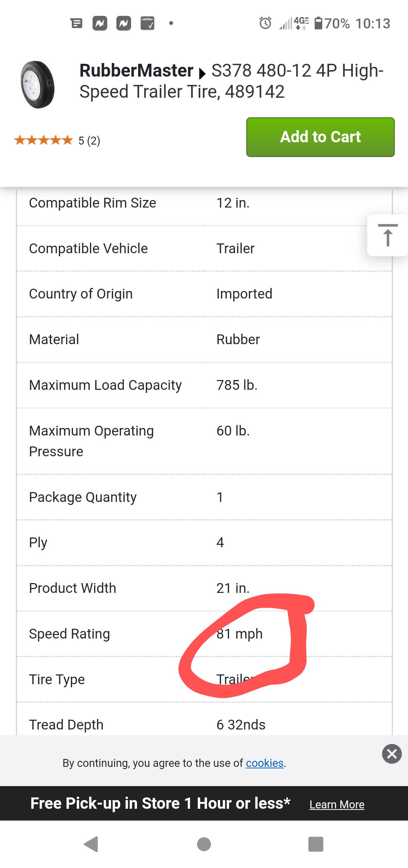Viewport: 408px width, 868px height.
Task: Open Learn More about free pick-up
Action: click(337, 805)
